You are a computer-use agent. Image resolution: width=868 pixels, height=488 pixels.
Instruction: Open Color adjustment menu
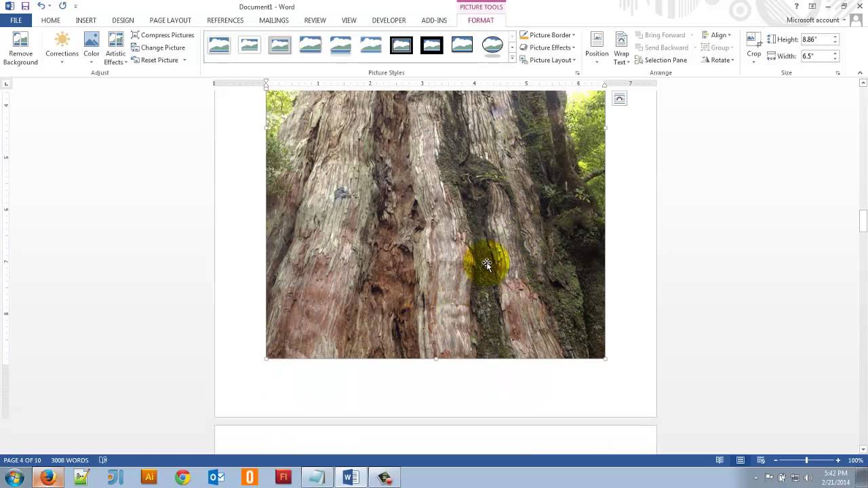[x=92, y=49]
